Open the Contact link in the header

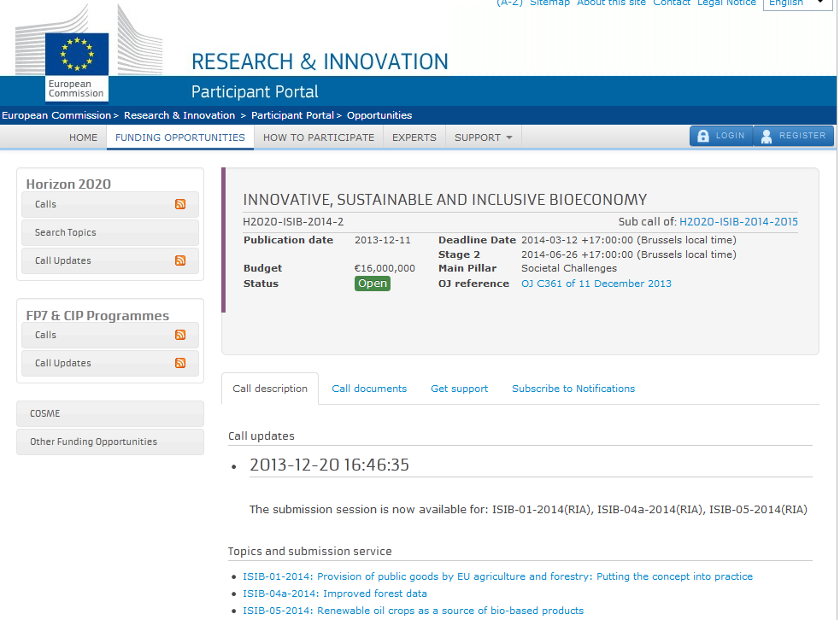click(x=672, y=3)
